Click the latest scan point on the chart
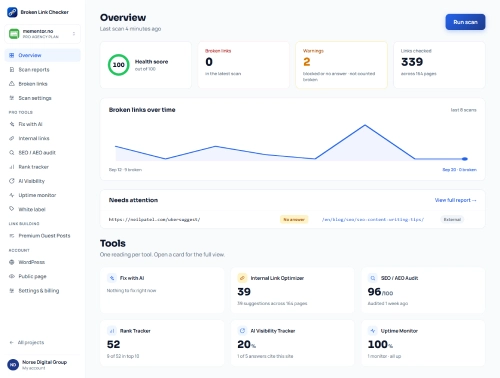Viewport: 500px width, 378px height. coord(465,159)
